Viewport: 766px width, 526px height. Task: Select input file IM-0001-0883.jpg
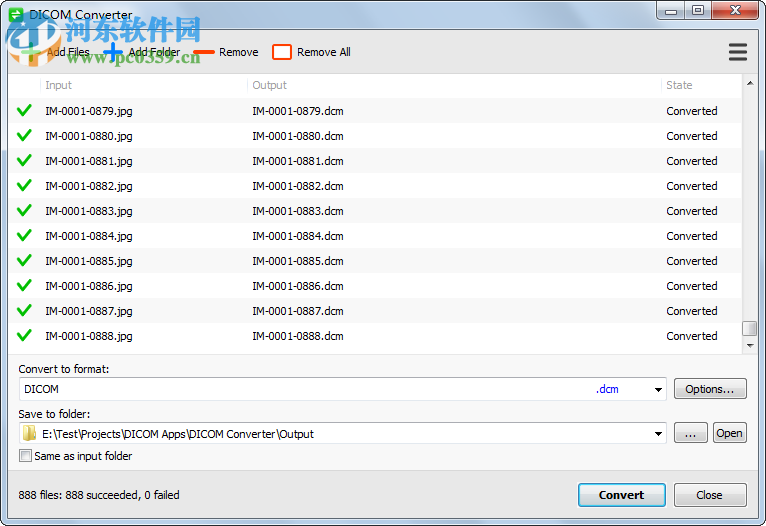(89, 211)
